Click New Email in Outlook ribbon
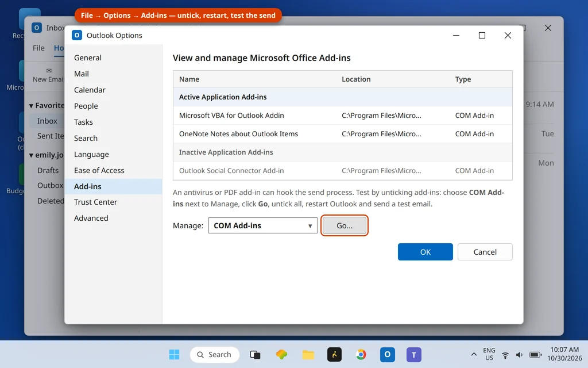The image size is (588, 368). pos(48,75)
